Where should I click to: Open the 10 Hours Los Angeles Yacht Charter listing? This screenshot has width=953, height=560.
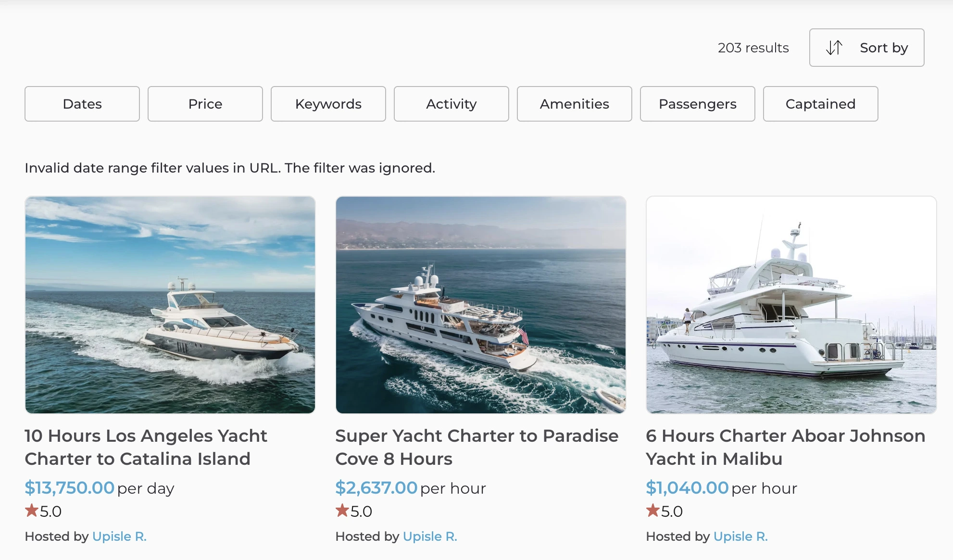146,447
